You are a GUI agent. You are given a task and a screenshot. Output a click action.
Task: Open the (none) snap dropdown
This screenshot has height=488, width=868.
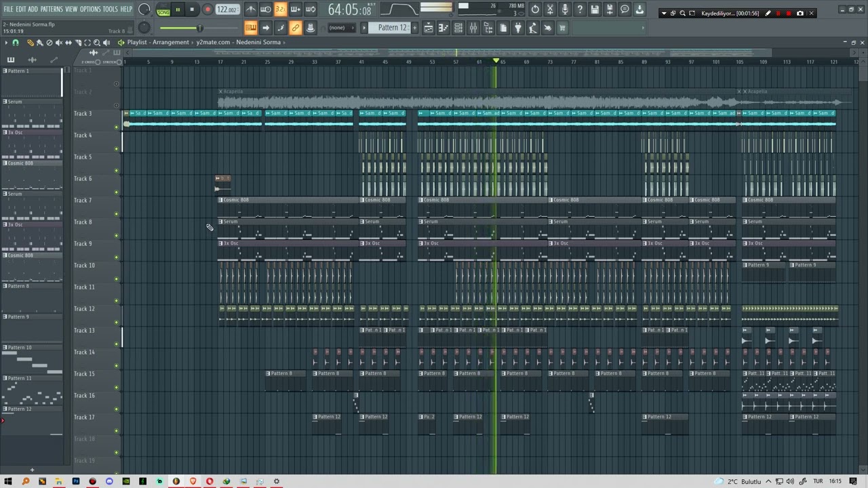click(x=342, y=28)
